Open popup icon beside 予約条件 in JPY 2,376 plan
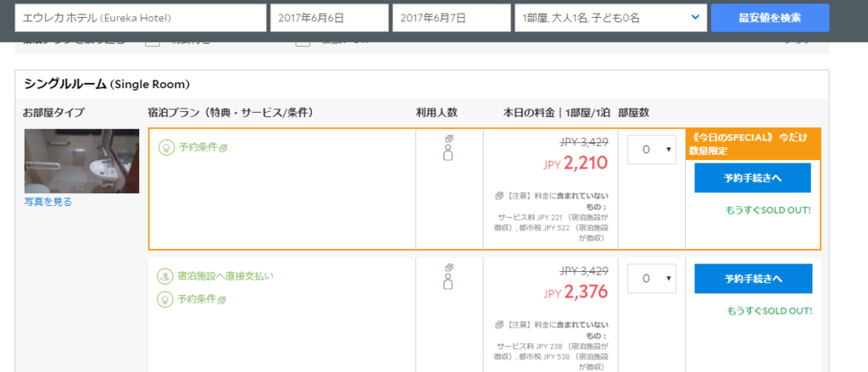Image resolution: width=868 pixels, height=372 pixels. coord(222,300)
